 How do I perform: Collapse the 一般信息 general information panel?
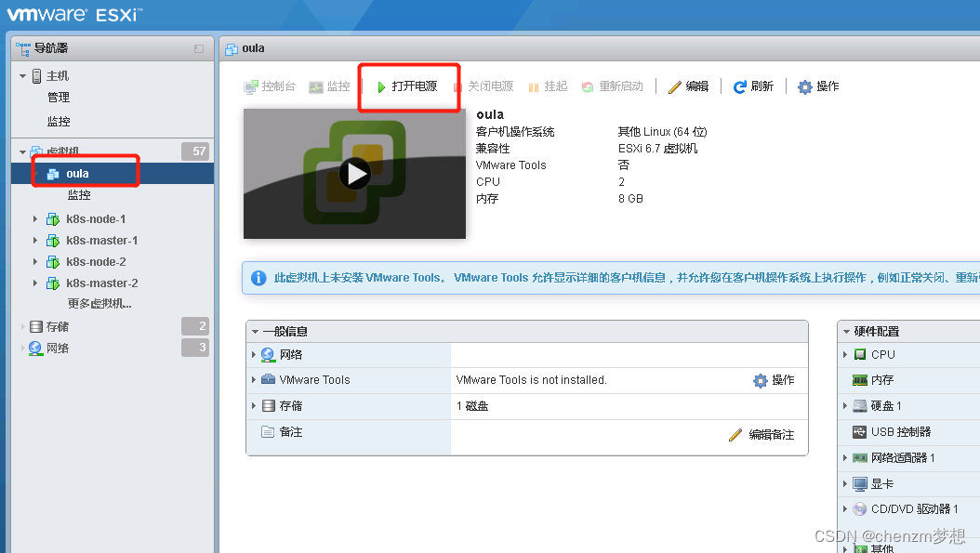(255, 332)
